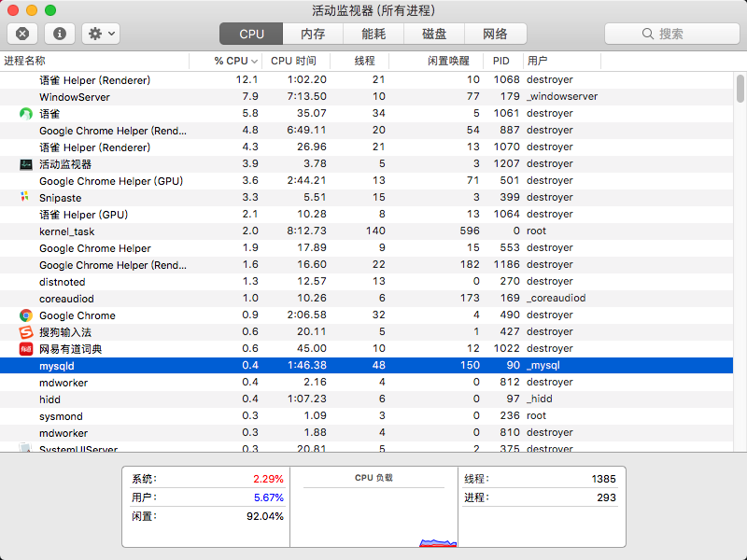The height and width of the screenshot is (560, 747).
Task: Select the WindowServer process row
Action: (366, 97)
